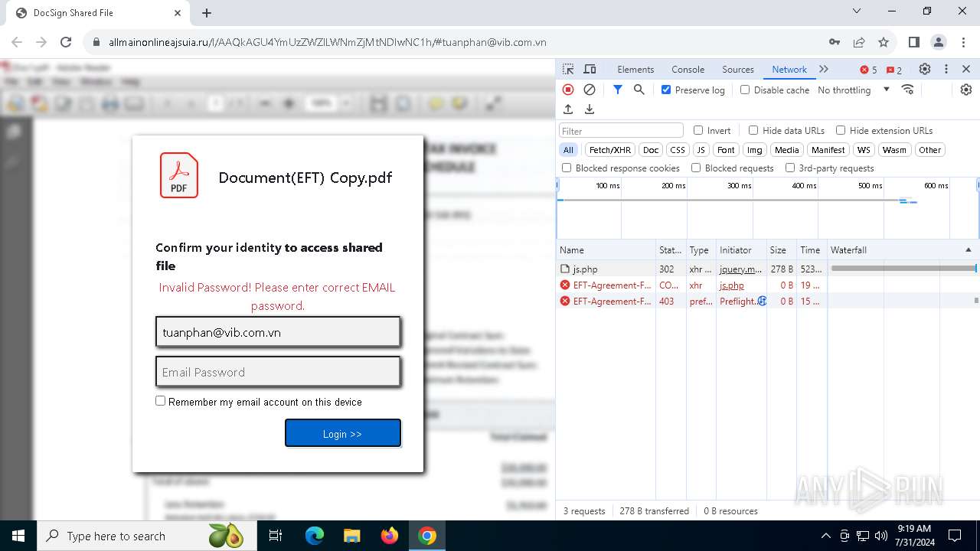
Task: Open Windows Task View
Action: click(276, 536)
